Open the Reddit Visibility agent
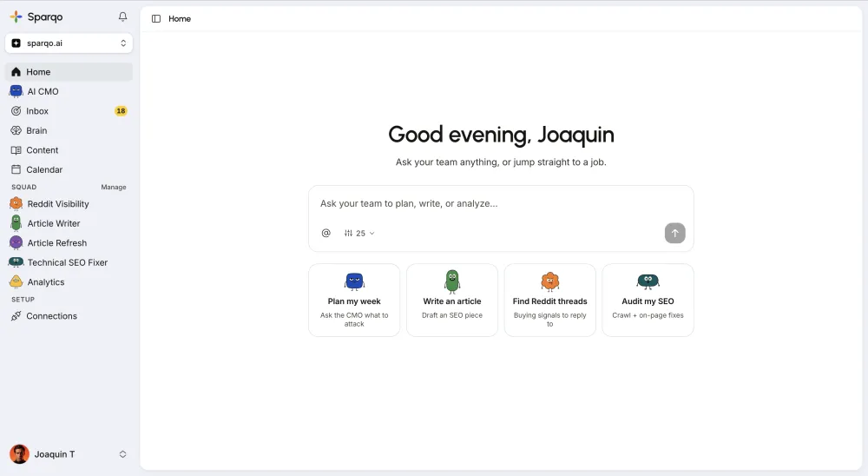The height and width of the screenshot is (476, 868). pyautogui.click(x=69, y=204)
